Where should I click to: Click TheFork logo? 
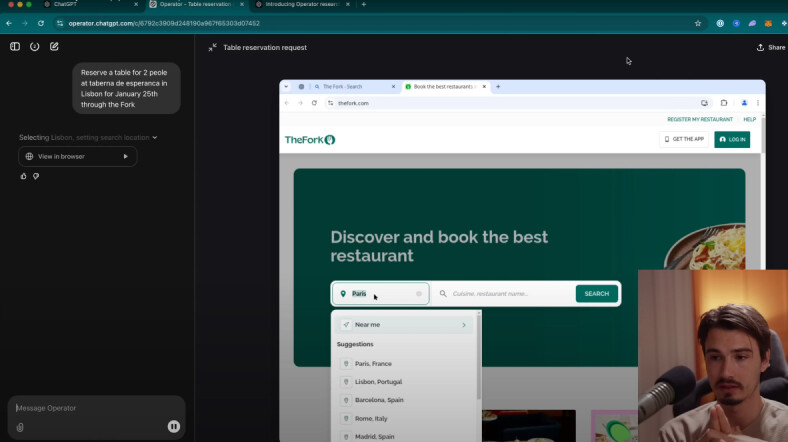310,140
